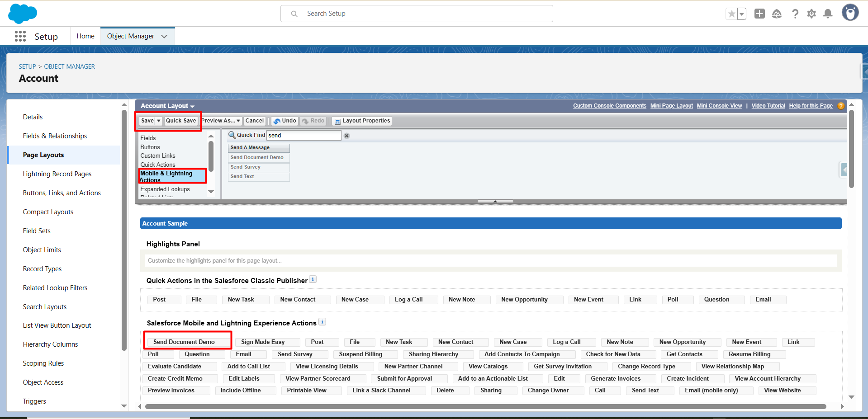
Task: Open the Setup gear menu
Action: (811, 14)
